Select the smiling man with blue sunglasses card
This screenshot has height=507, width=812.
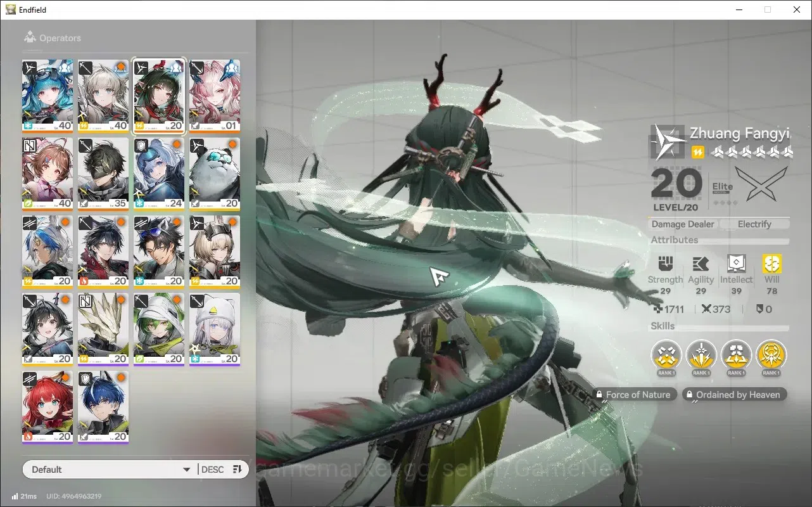pos(159,252)
